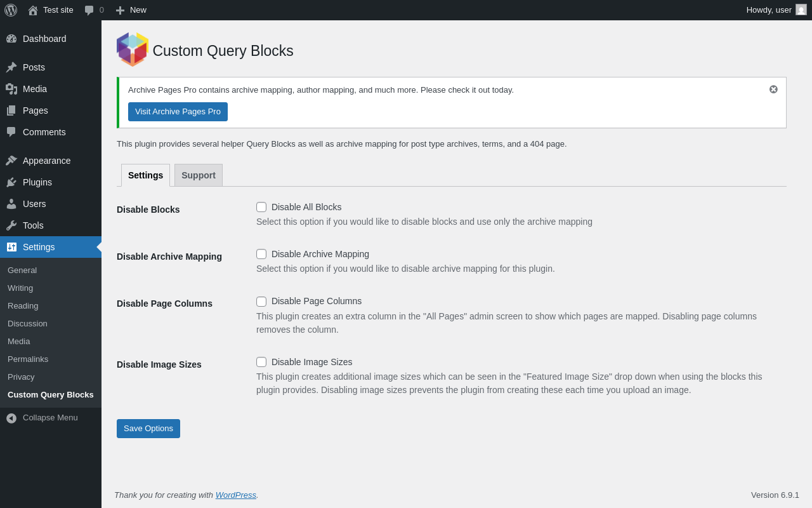Viewport: 812px width, 508px height.
Task: Open Howdy user account menu
Action: coord(776,10)
